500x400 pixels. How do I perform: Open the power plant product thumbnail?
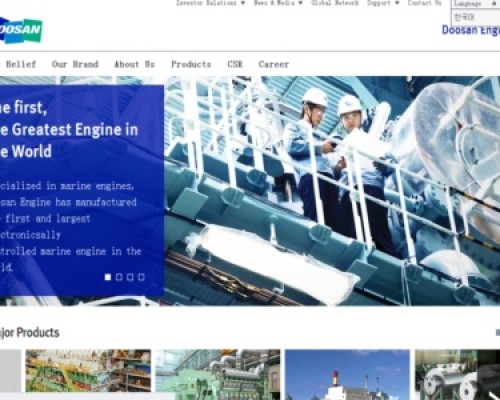[x=347, y=374]
